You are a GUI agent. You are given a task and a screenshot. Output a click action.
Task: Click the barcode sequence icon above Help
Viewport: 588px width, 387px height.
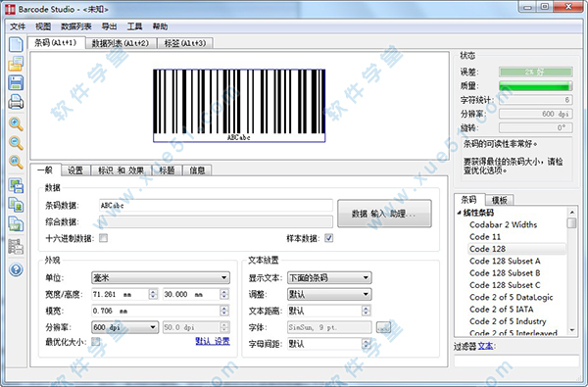click(x=16, y=247)
